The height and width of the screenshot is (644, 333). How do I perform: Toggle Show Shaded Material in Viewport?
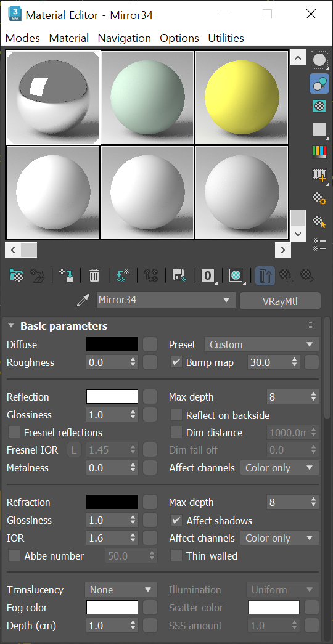(236, 275)
